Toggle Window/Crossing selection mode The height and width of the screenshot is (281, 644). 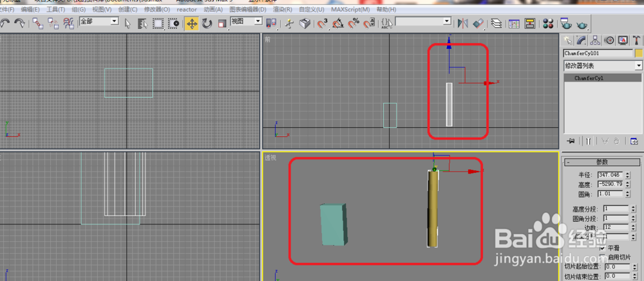pyautogui.click(x=174, y=24)
